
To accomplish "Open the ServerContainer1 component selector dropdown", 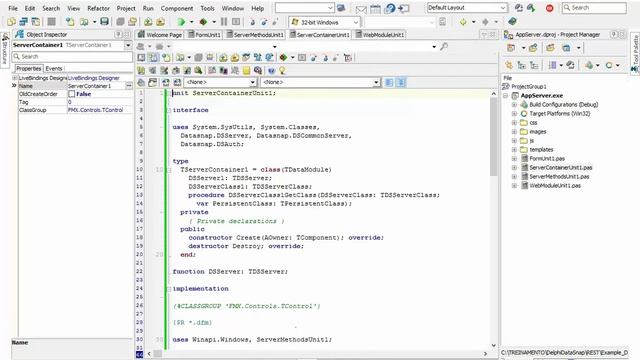I will coord(128,45).
